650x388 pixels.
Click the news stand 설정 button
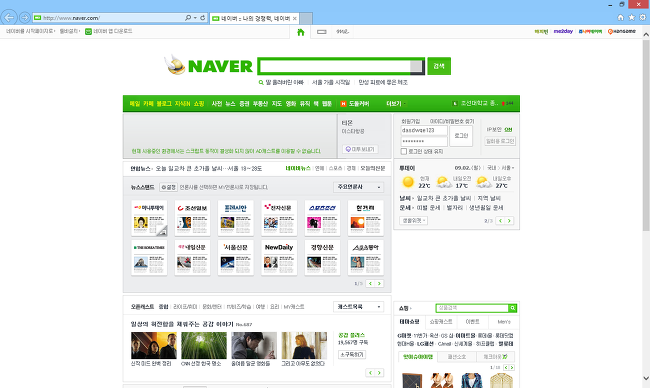[168, 187]
